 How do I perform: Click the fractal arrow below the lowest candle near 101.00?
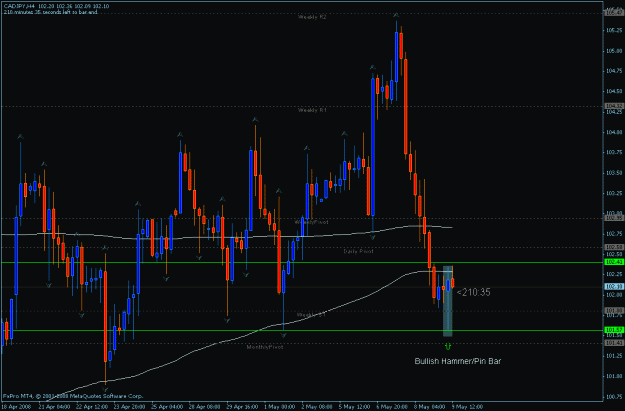click(105, 389)
